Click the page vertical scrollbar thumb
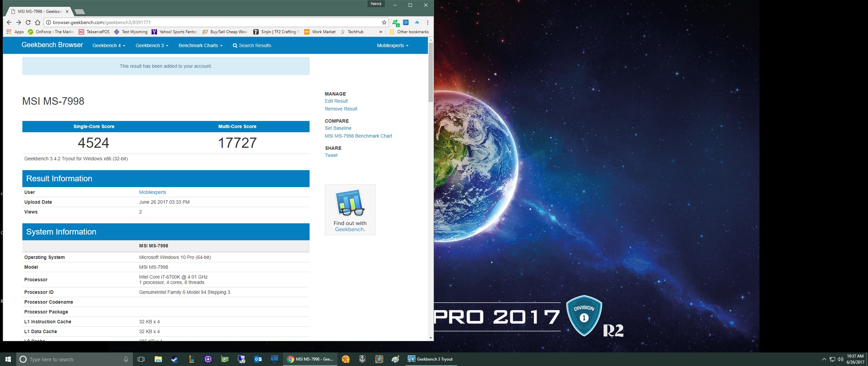The image size is (868, 366). coord(431,72)
